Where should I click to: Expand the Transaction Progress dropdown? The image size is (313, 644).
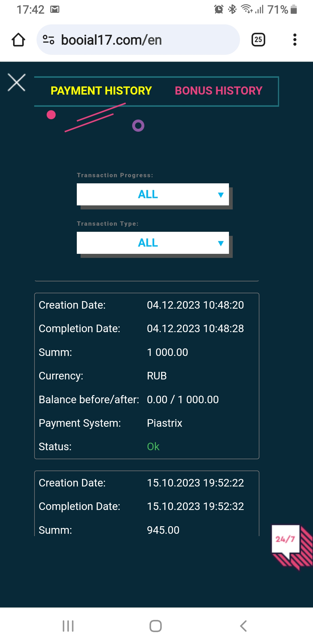pos(153,194)
